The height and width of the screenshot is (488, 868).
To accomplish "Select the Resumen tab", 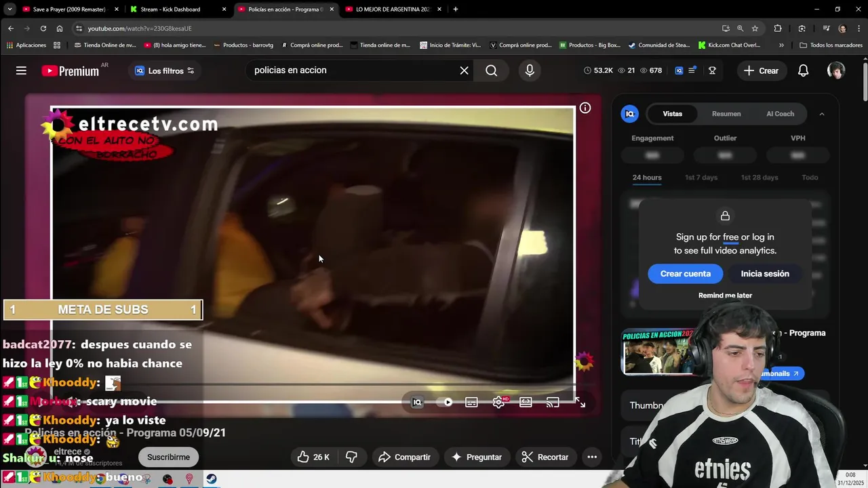I will tap(726, 114).
